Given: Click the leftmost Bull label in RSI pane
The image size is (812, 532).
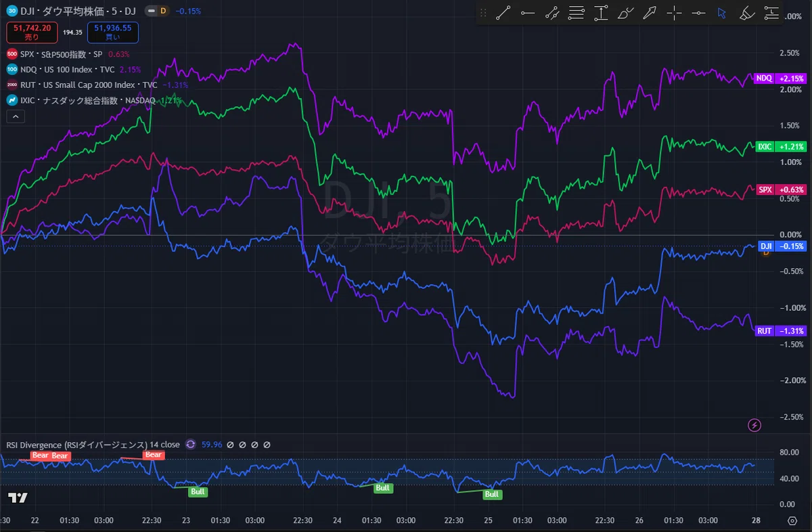Looking at the screenshot, I should coord(198,492).
